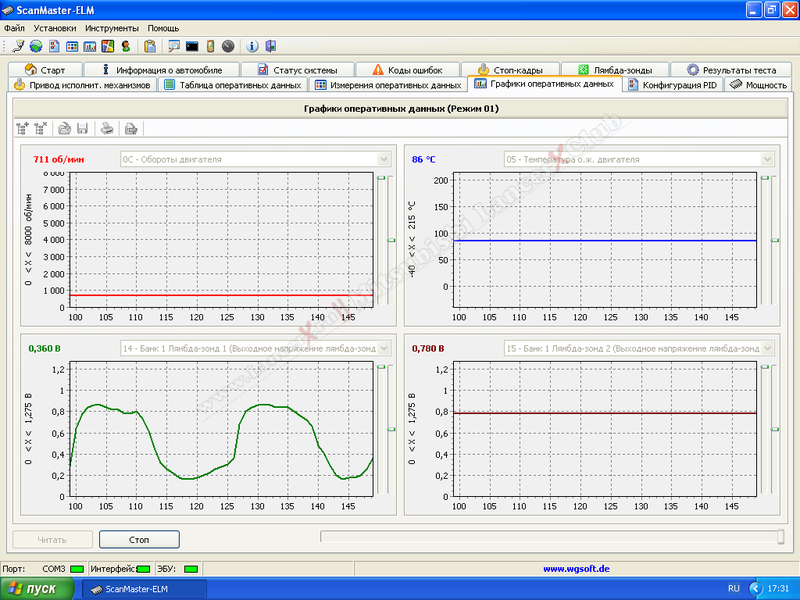
Task: Click the '0,360 В' voltage value
Action: click(x=44, y=348)
